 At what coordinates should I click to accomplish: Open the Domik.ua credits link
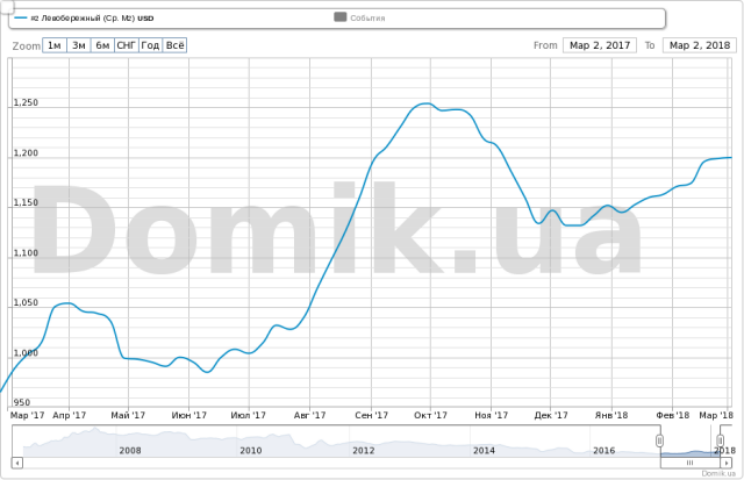tap(718, 473)
